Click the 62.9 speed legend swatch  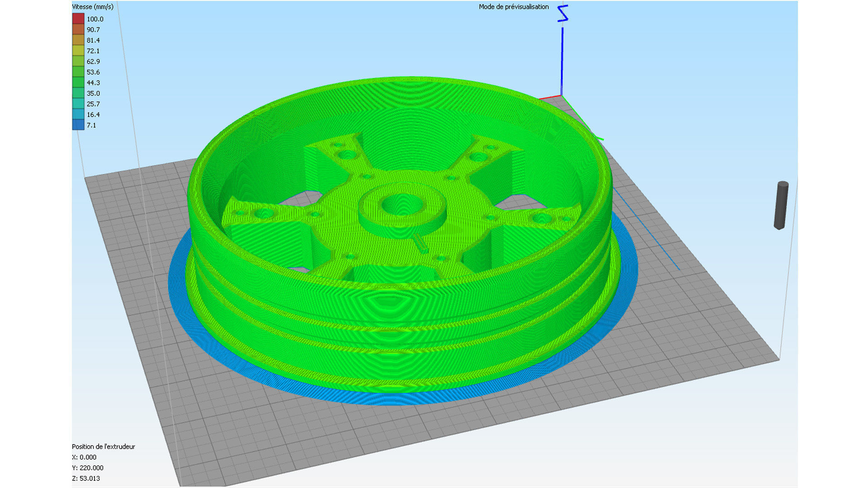(78, 61)
